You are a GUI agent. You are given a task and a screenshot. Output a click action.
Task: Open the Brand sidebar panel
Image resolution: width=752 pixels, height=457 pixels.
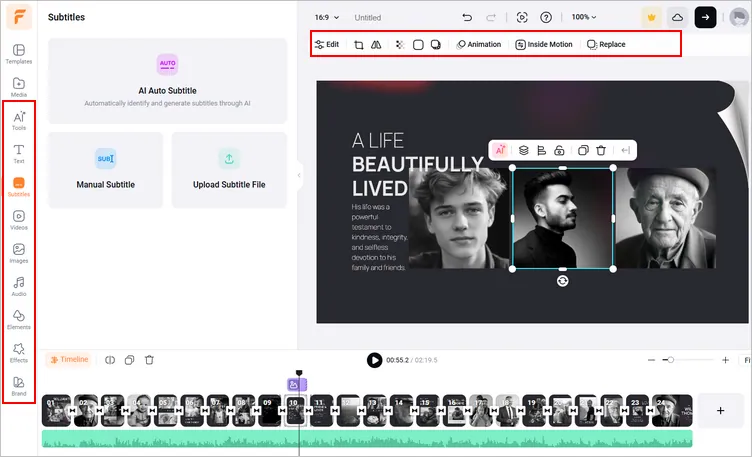click(19, 386)
